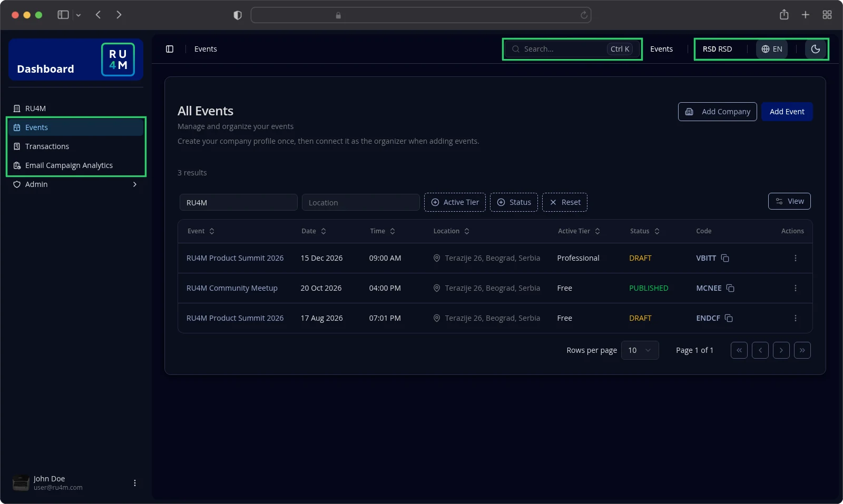Open actions menu for RU4M Community Meetup
This screenshot has width=843, height=504.
coord(796,288)
